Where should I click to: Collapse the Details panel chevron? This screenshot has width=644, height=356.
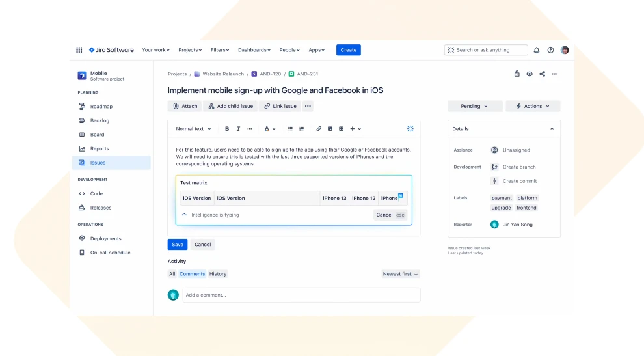(552, 129)
